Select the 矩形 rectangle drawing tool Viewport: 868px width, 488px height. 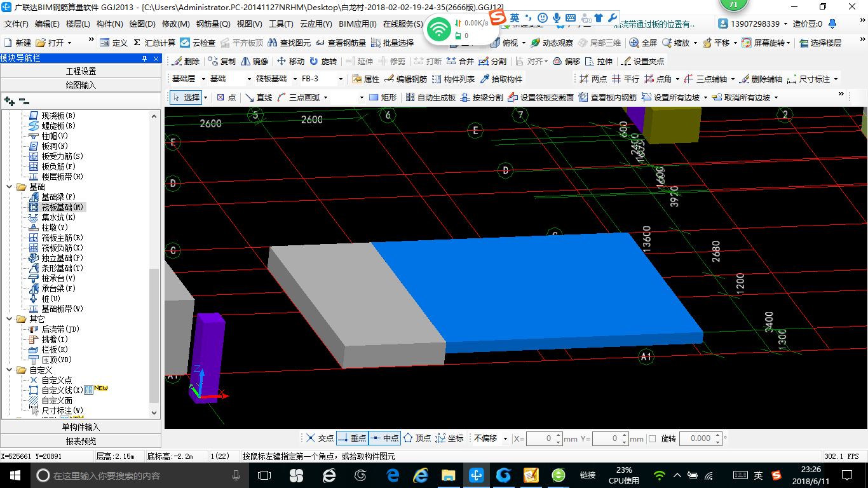click(383, 97)
